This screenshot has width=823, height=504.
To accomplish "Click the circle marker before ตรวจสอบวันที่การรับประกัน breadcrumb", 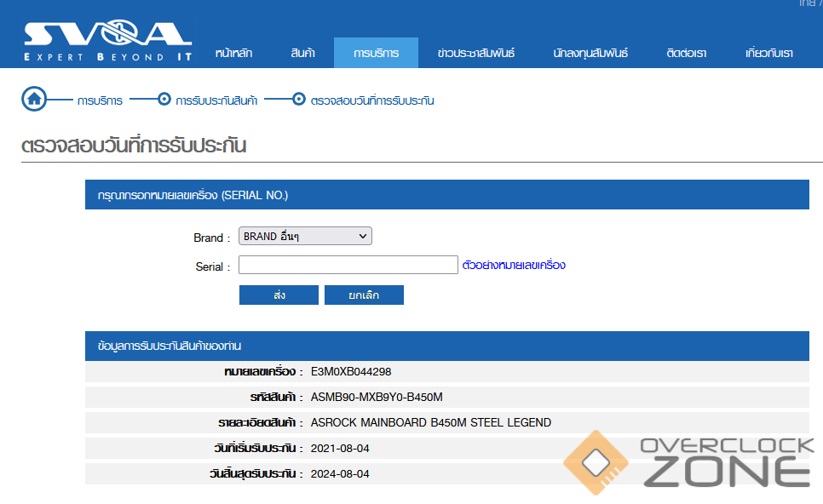I will pyautogui.click(x=299, y=99).
